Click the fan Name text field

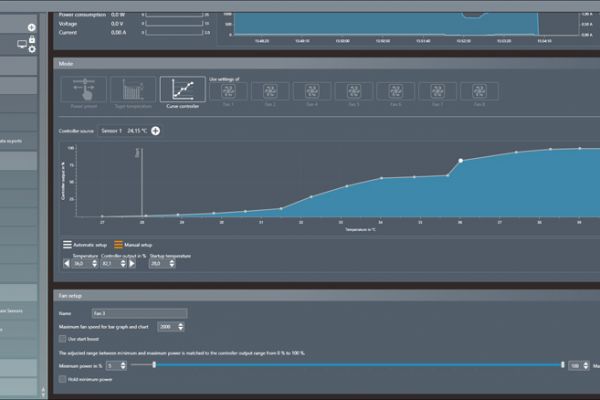coord(138,314)
